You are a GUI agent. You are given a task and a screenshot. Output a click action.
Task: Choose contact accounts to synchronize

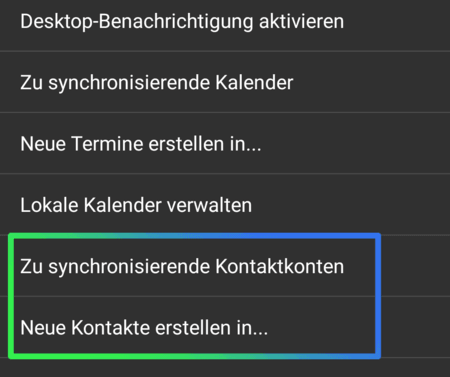(225, 266)
